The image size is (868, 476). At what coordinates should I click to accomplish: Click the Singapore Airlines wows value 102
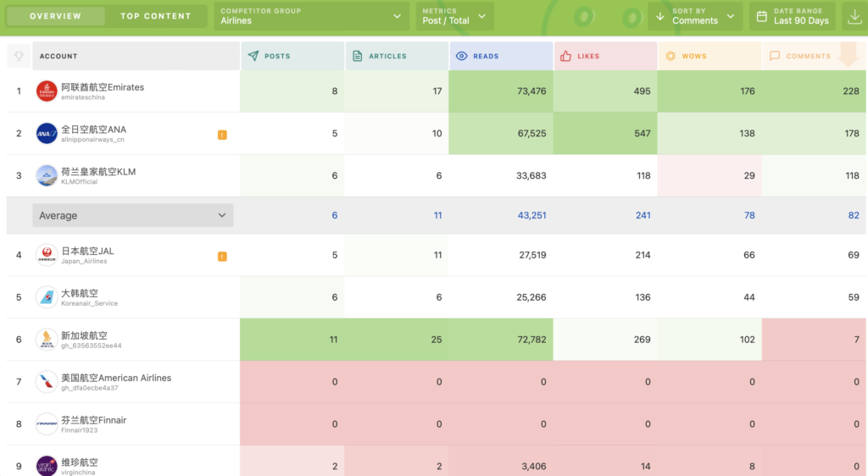tap(748, 340)
